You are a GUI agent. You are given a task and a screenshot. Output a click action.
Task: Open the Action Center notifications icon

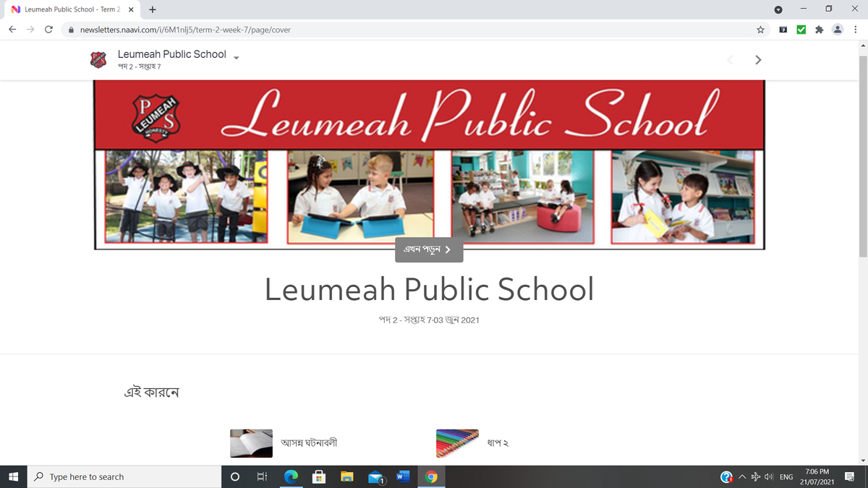tap(850, 477)
